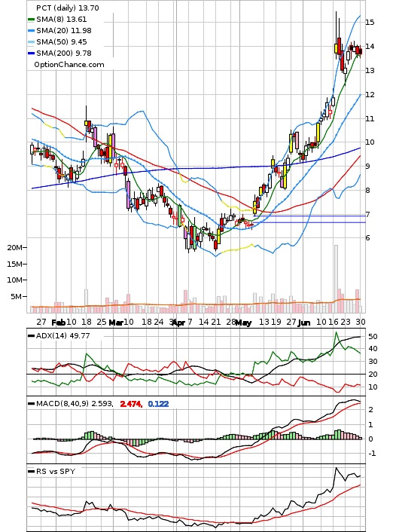Screen dimensions: 396x532
Task: Click the blue SMA(20) legend swatch
Action: 31,31
